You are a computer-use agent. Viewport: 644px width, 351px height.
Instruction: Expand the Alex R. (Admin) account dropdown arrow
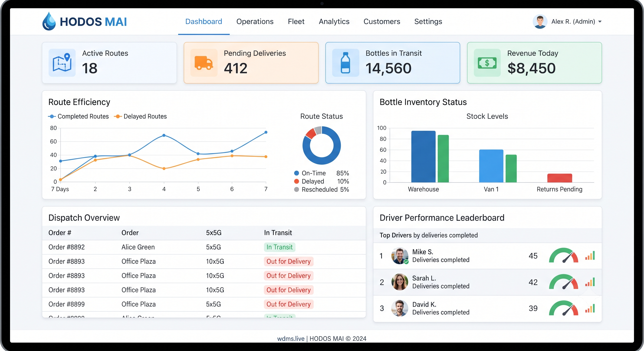pos(600,22)
